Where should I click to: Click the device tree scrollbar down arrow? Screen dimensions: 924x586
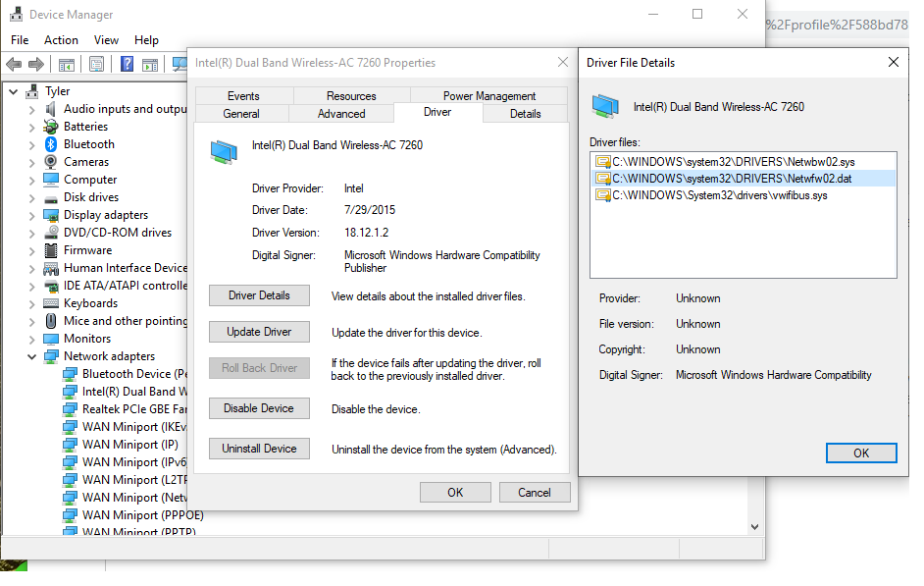click(755, 528)
